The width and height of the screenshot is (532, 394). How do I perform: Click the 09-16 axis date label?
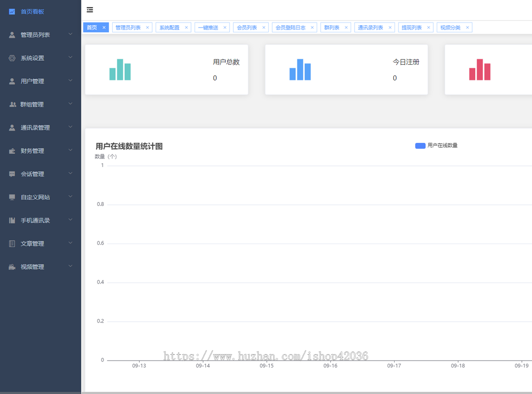(330, 366)
